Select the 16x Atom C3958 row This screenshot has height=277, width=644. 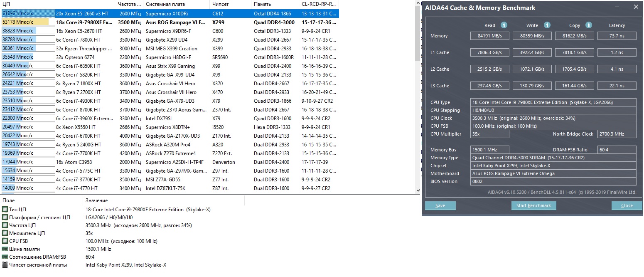[170, 162]
